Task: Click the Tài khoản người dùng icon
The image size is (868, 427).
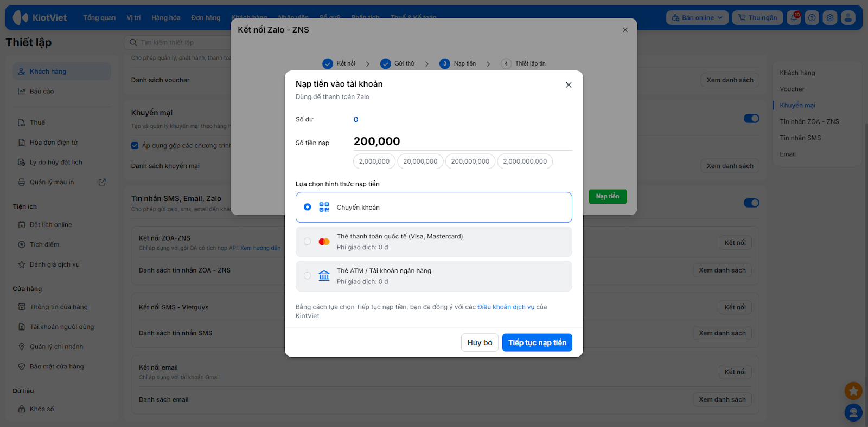Action: tap(22, 327)
